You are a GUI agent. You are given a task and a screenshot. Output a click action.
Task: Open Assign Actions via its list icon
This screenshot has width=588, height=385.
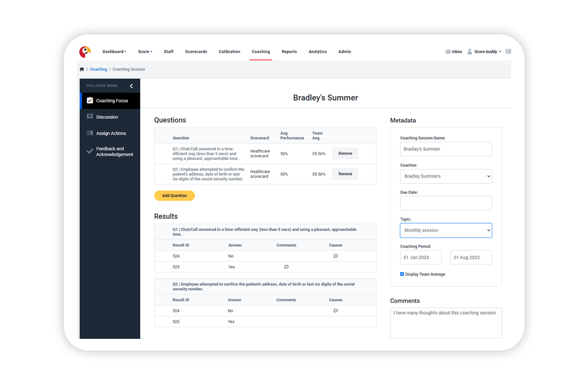89,133
